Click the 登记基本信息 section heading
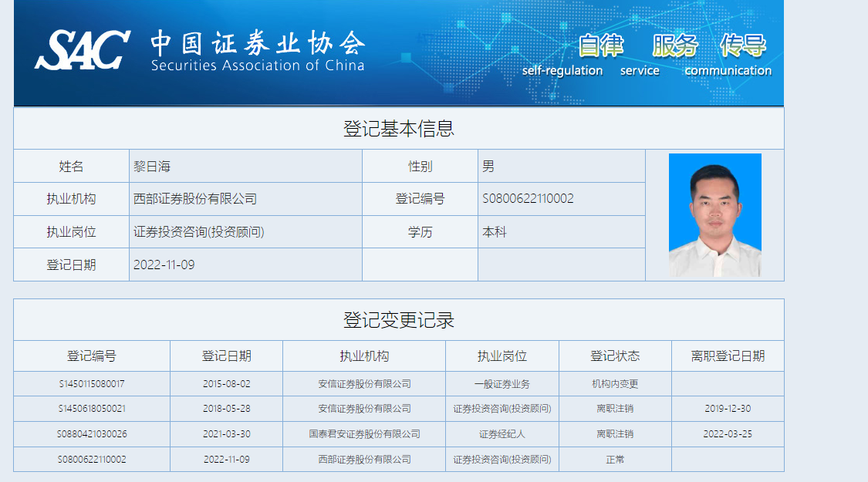Viewport: 868px width, 482px height. coord(398,129)
